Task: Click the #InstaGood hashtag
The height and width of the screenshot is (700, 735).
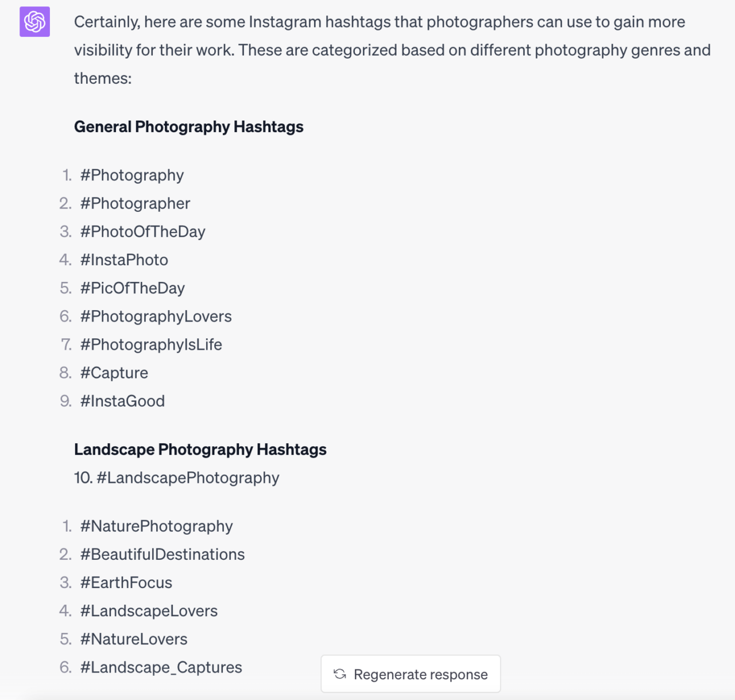Action: (122, 401)
